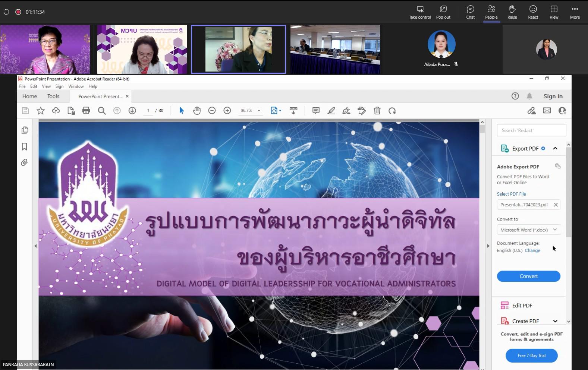The height and width of the screenshot is (370, 588).
Task: Open the Window menu
Action: tap(76, 86)
